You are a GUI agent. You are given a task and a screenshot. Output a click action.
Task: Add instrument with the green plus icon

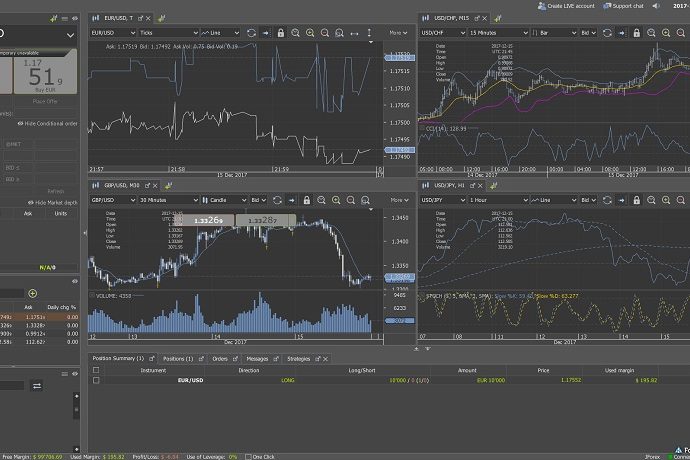(33, 293)
